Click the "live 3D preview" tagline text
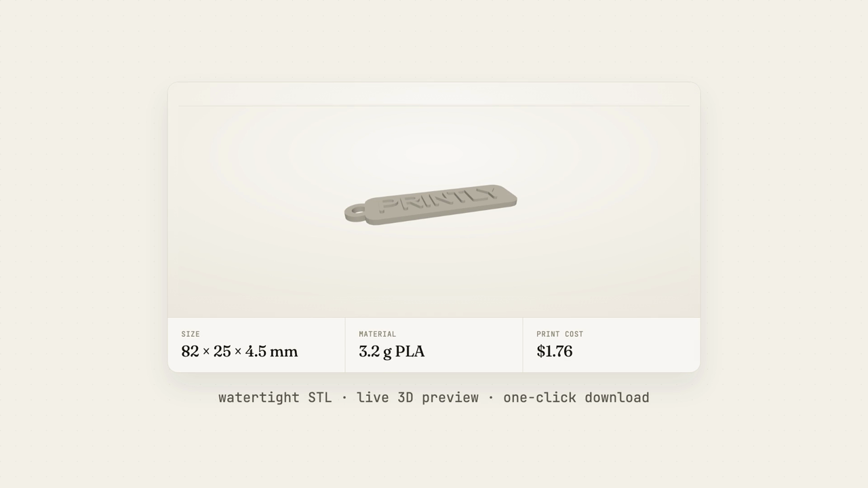Image resolution: width=868 pixels, height=488 pixels. [417, 398]
